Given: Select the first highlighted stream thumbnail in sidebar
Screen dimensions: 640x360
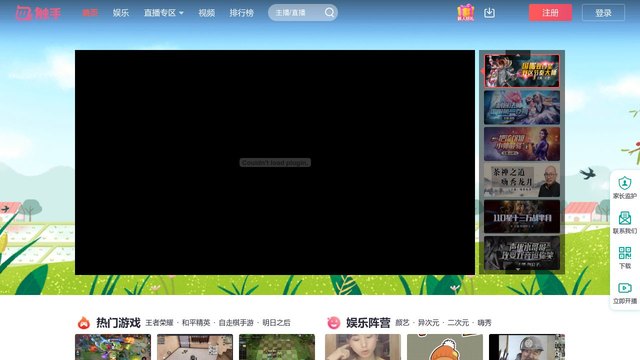Looking at the screenshot, I should pyautogui.click(x=522, y=71).
